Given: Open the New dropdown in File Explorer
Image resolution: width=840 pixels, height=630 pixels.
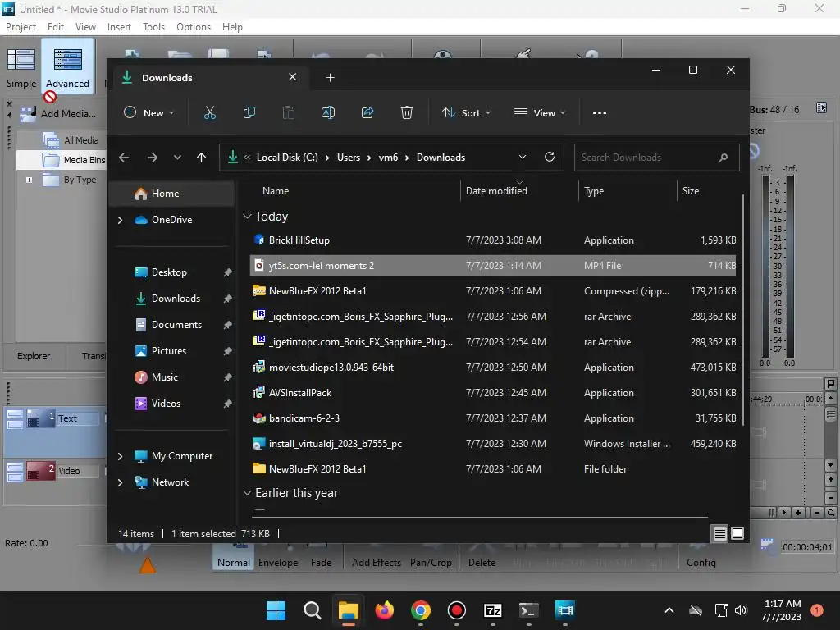Looking at the screenshot, I should 149,113.
